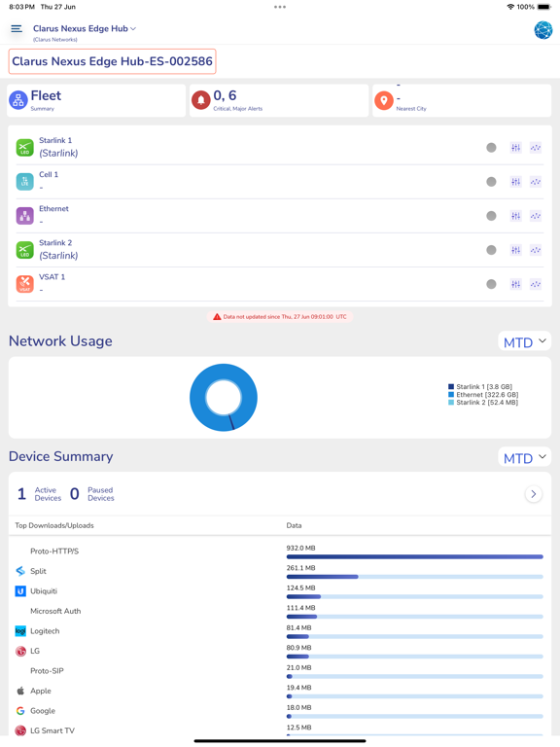Click the Starlink 1 connection name
This screenshot has width=560, height=747.
click(55, 140)
